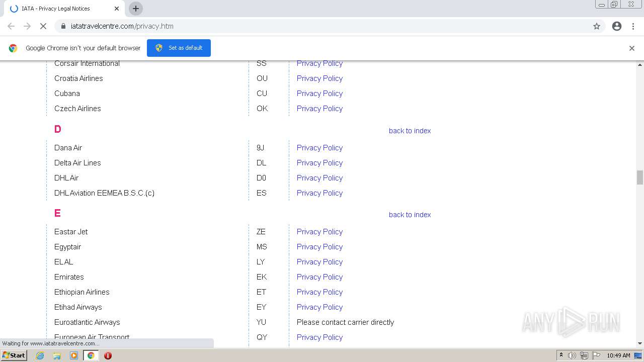Screen dimensions: 644x362
Task: Open Chrome's three-dot menu
Action: pos(633,26)
